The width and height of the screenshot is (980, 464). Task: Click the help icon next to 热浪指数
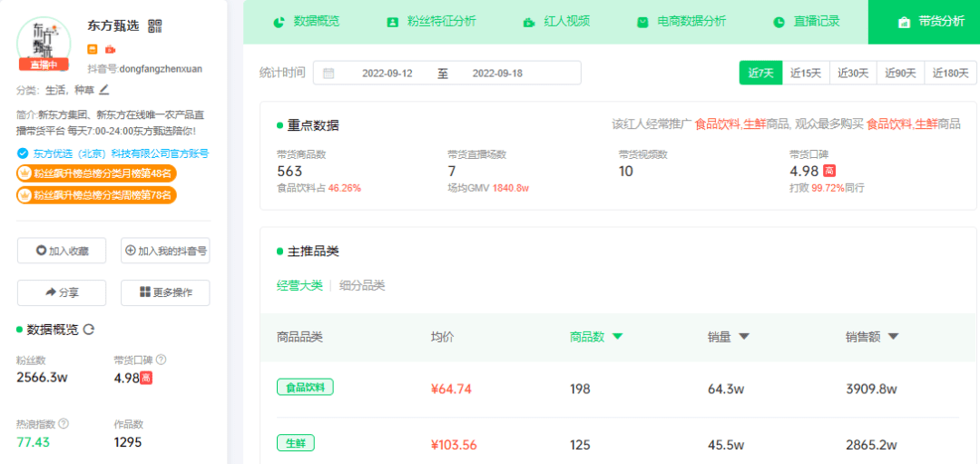tap(64, 423)
